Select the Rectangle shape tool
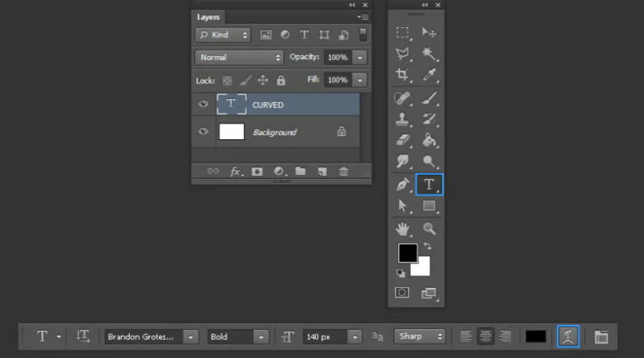This screenshot has height=358, width=644. pos(429,205)
